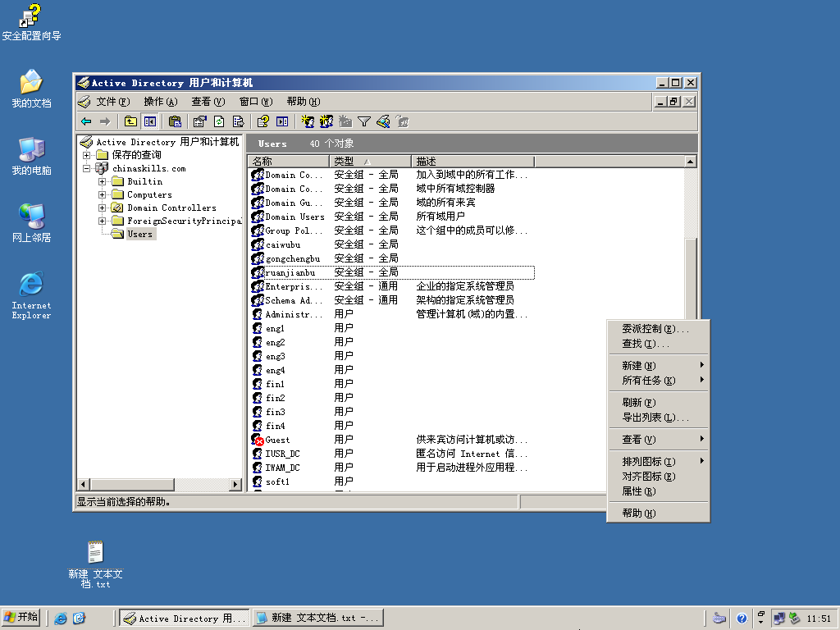
Task: Choose 查找(I)... in context menu
Action: 659,344
